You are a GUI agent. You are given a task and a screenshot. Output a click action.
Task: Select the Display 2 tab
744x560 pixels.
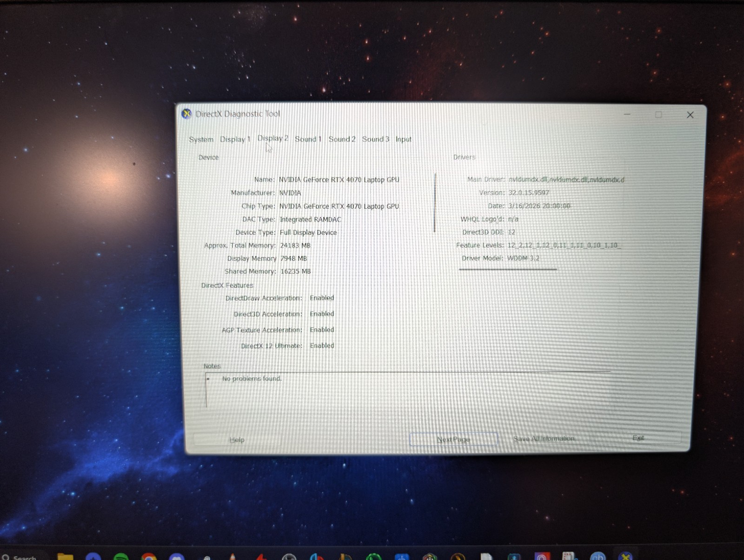pyautogui.click(x=272, y=138)
